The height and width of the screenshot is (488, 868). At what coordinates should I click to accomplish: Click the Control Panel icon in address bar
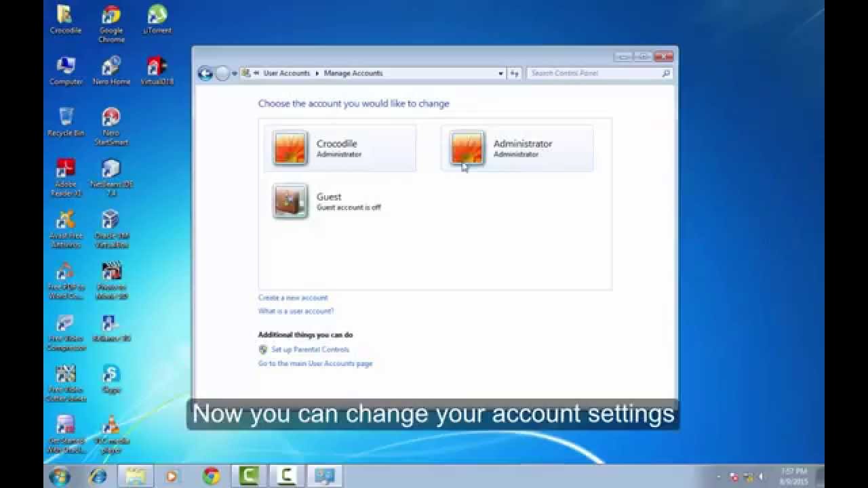pyautogui.click(x=246, y=73)
